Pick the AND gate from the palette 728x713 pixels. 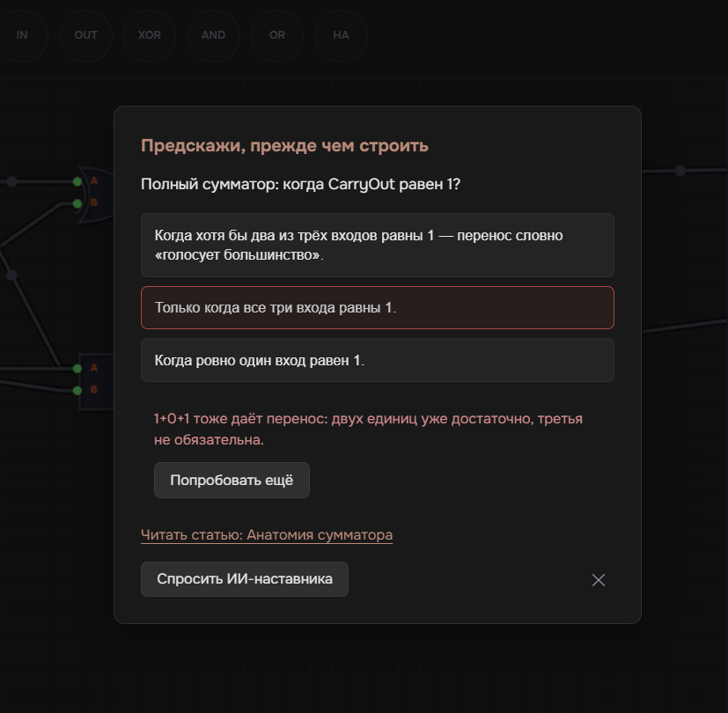pos(214,36)
